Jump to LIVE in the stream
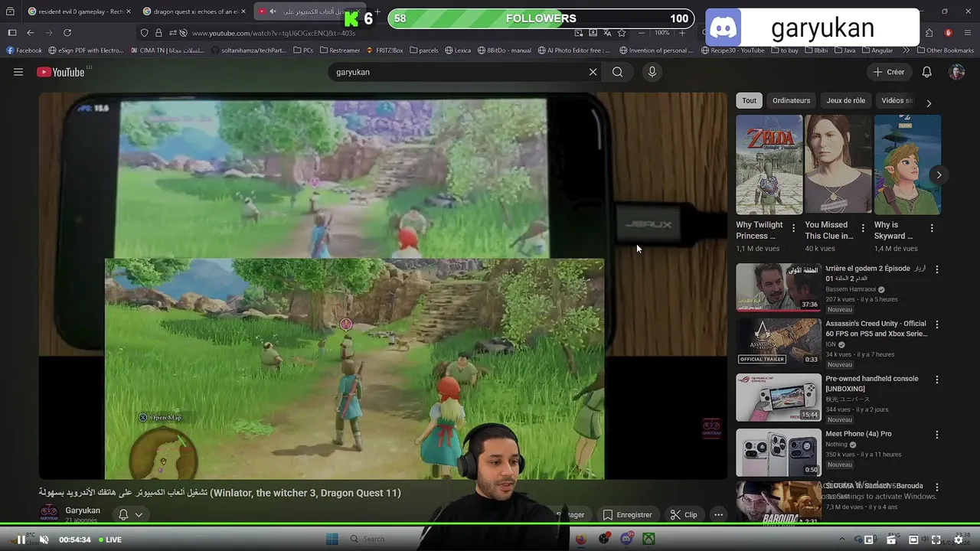The height and width of the screenshot is (551, 980). 109,540
